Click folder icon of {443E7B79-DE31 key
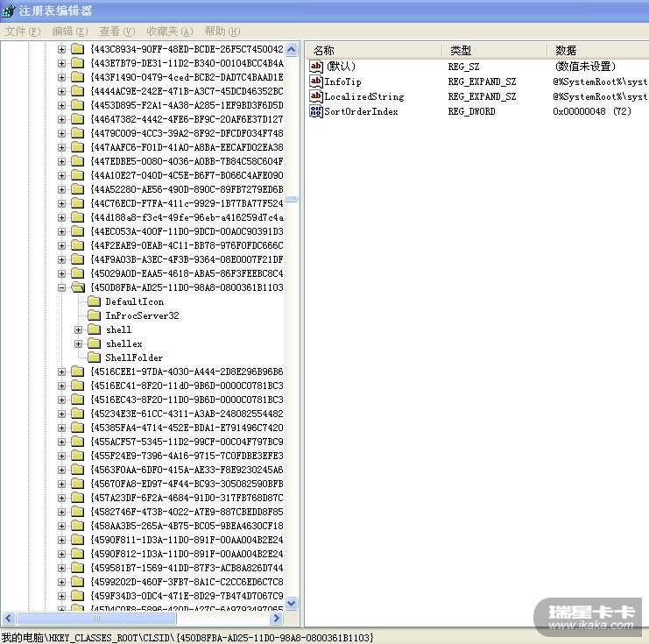 coord(77,63)
